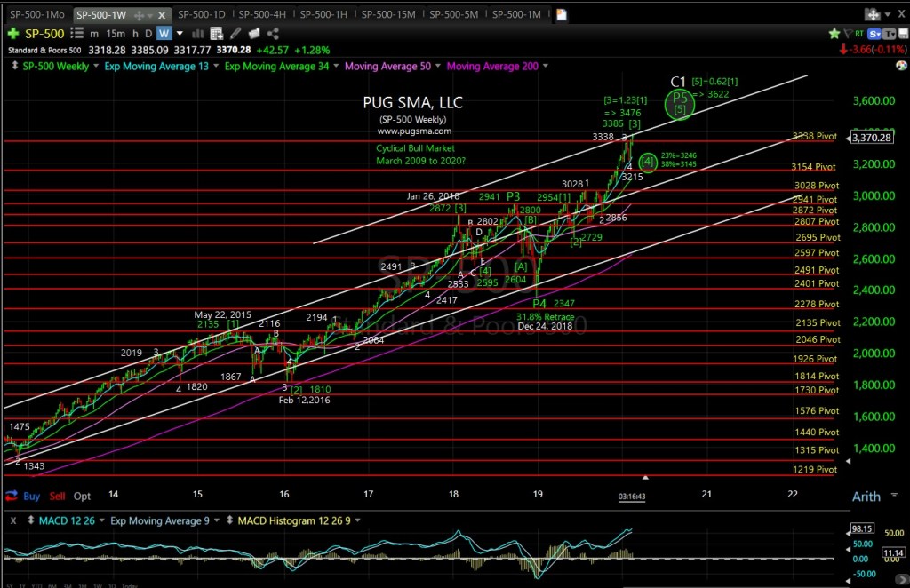Close the MACD indicator pane with X
Screen dimensions: 910x588
[x=13, y=520]
